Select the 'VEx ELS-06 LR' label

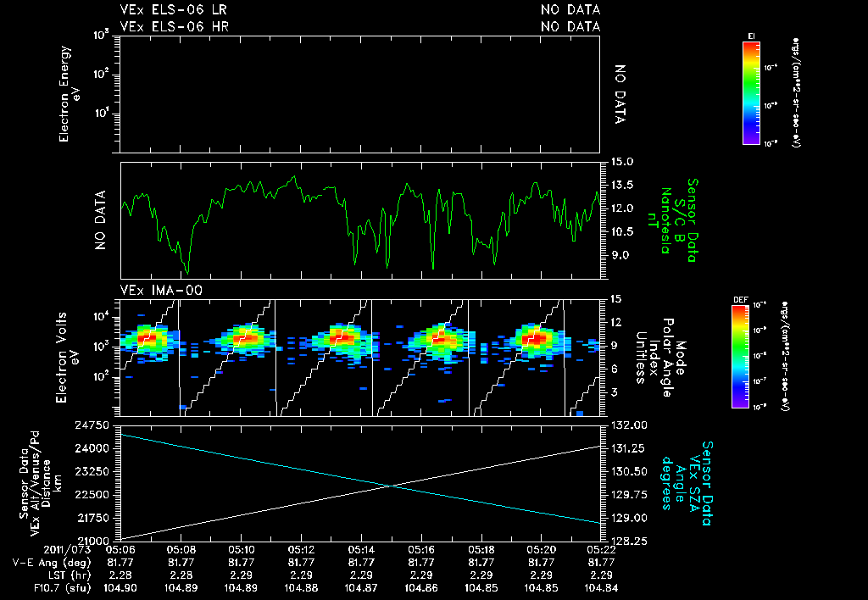pos(173,10)
